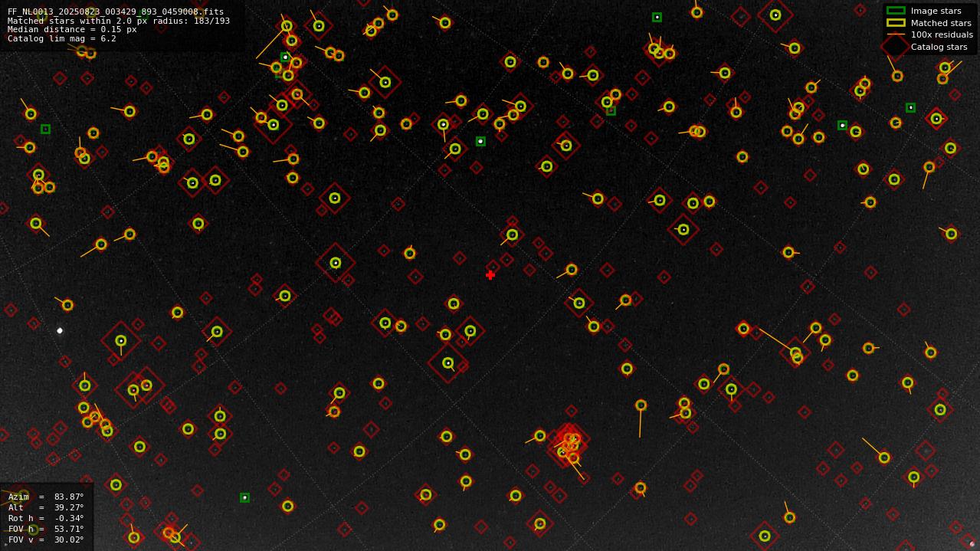The height and width of the screenshot is (551, 980).
Task: Click the 'FOV v = 30.02°' readout
Action: tap(46, 540)
